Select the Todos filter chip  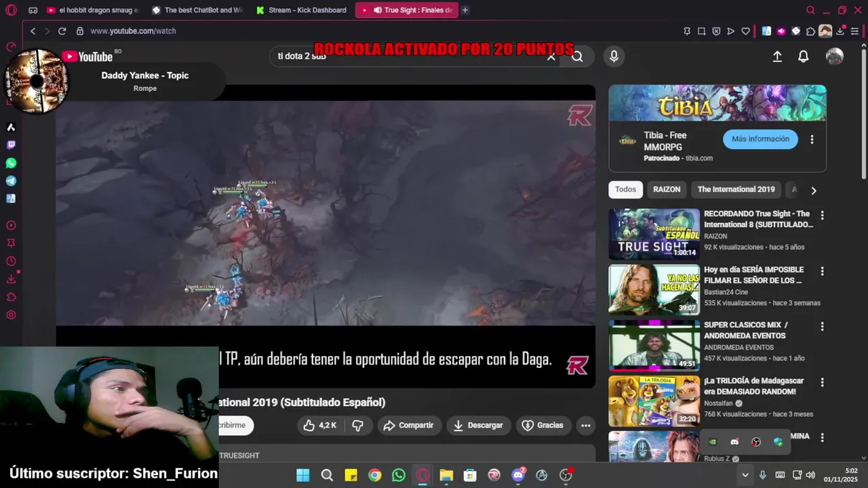(x=625, y=190)
